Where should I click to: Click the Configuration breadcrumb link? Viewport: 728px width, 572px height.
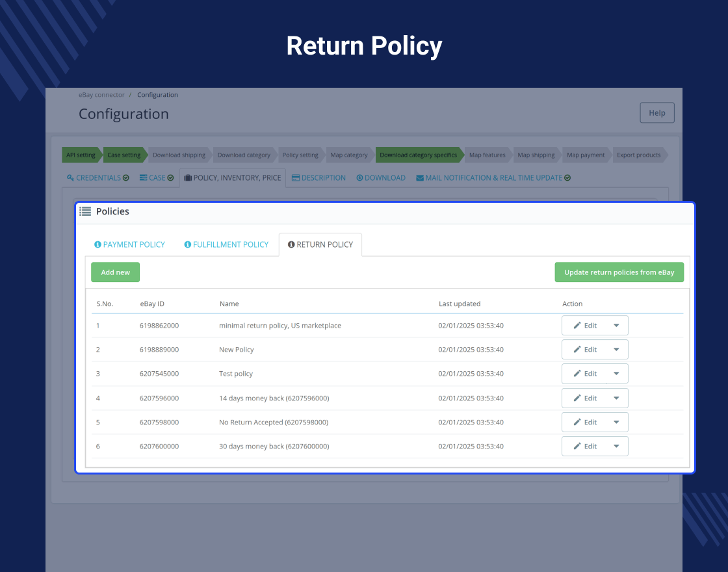157,95
